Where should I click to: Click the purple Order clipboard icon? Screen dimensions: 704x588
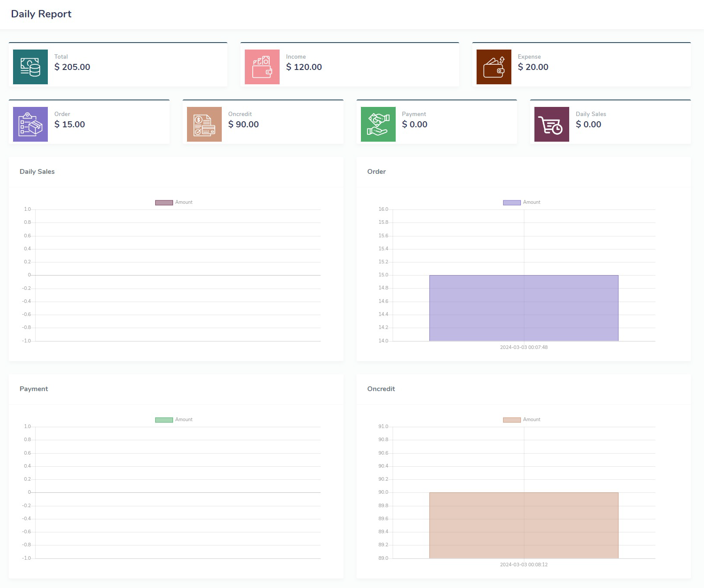30,124
